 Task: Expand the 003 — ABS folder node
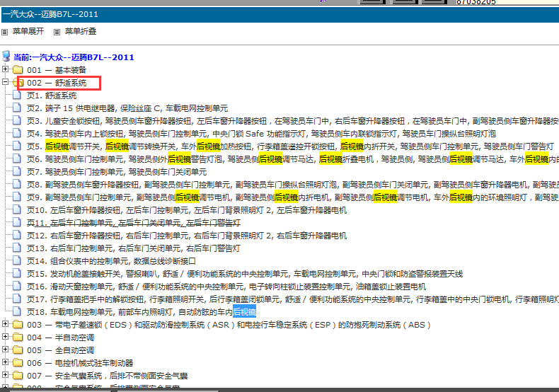5,323
